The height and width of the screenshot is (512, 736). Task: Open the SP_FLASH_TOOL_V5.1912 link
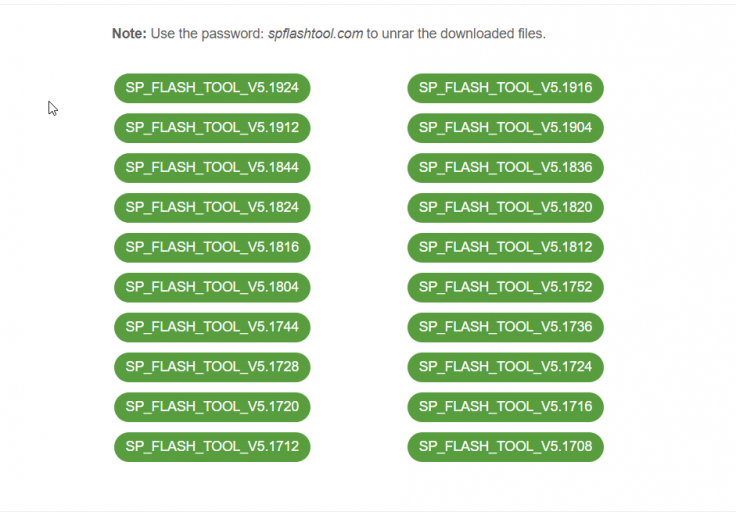(212, 128)
